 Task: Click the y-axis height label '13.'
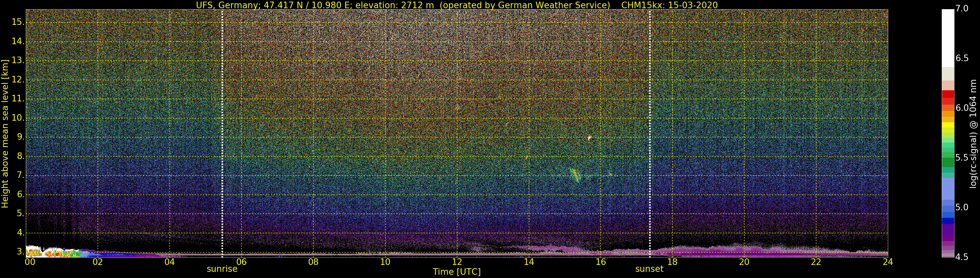tap(18, 61)
